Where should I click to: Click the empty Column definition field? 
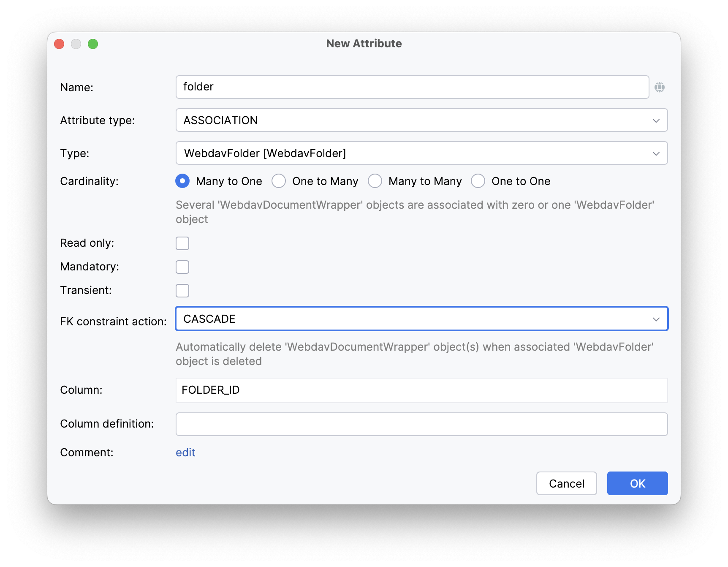point(380,424)
